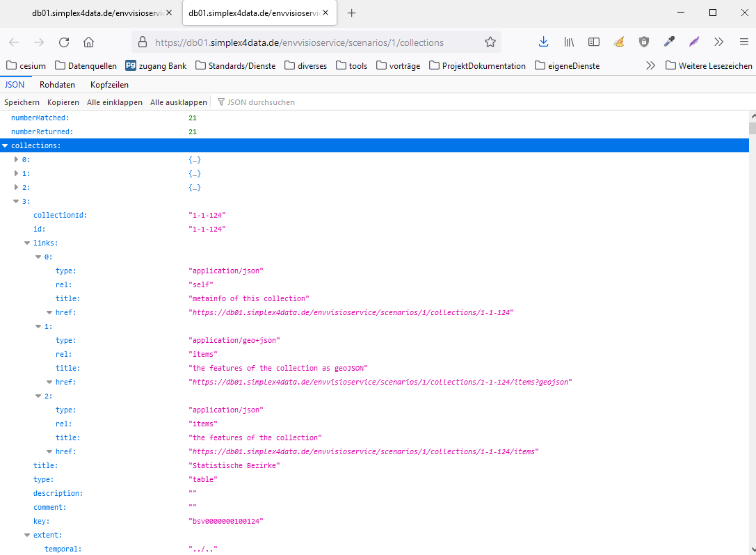The height and width of the screenshot is (555, 756).
Task: Click the reload page icon
Action: (64, 42)
